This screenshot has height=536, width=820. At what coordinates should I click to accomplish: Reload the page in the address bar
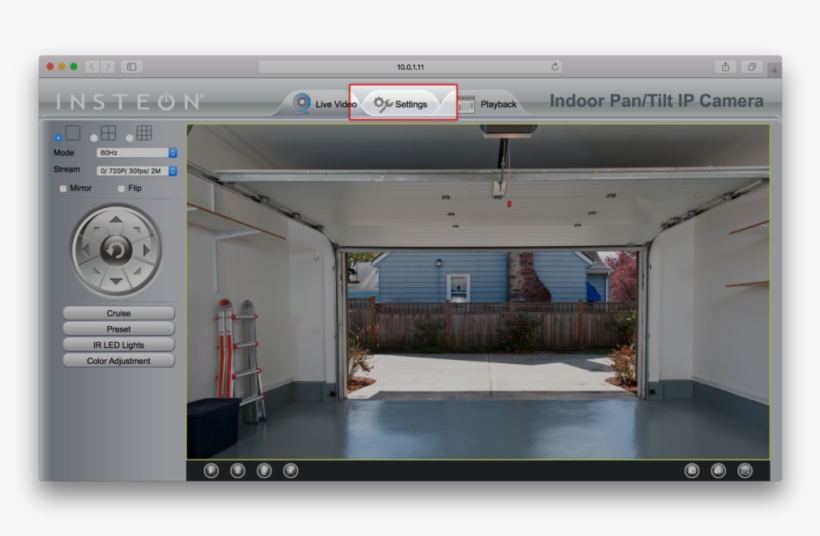click(555, 66)
